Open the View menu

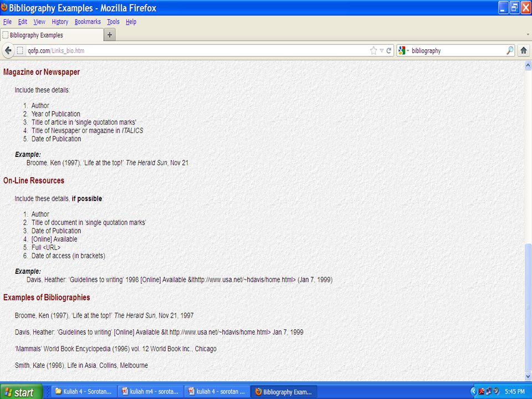(x=39, y=22)
